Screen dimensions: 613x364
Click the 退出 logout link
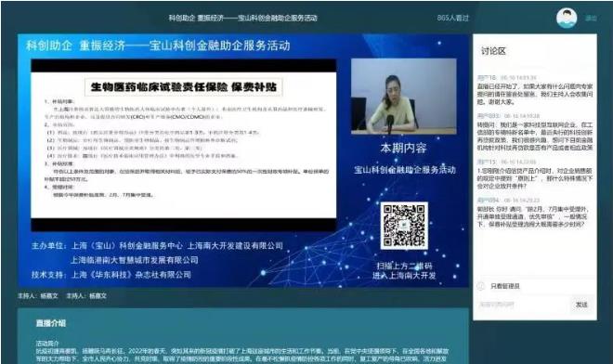point(591,19)
